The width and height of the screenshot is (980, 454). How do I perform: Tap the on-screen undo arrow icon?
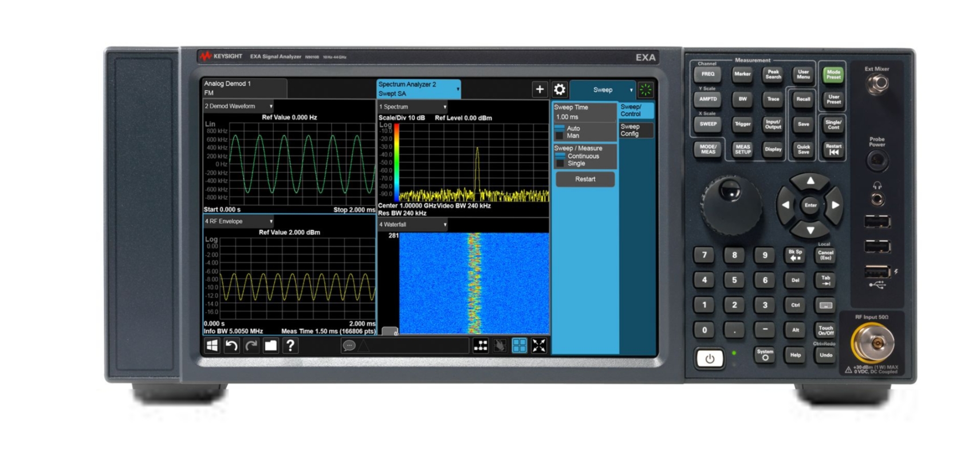click(231, 345)
